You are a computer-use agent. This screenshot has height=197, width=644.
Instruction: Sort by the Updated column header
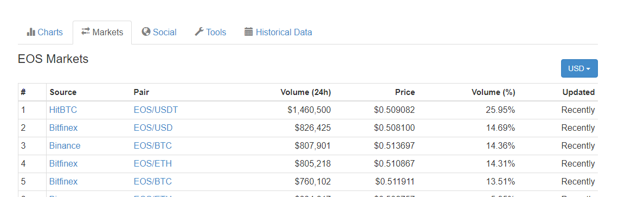click(x=578, y=92)
